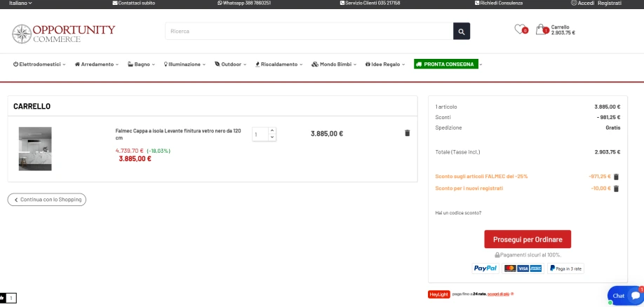Screen dimensions: 644x307
Task: Click the product quantity input field
Action: pos(260,134)
